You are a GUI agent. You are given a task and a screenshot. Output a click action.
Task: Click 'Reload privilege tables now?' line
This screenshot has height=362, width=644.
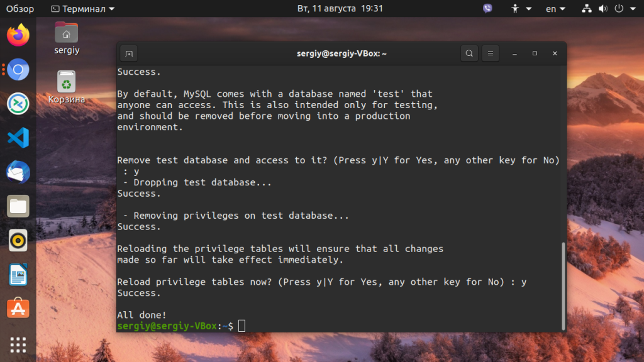coord(321,282)
